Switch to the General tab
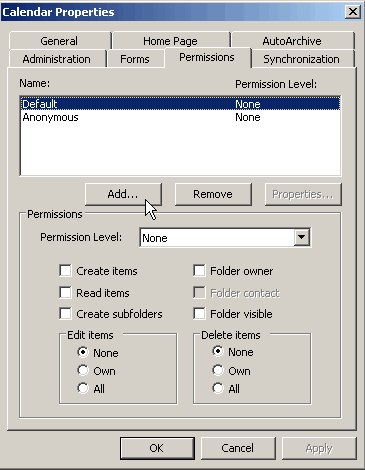The image size is (365, 470). [x=60, y=41]
